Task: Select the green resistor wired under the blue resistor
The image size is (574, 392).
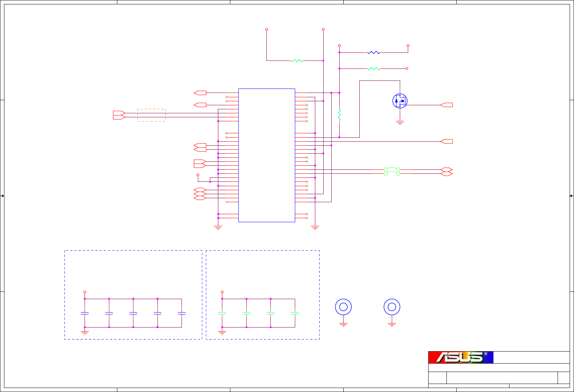Action: (x=374, y=68)
